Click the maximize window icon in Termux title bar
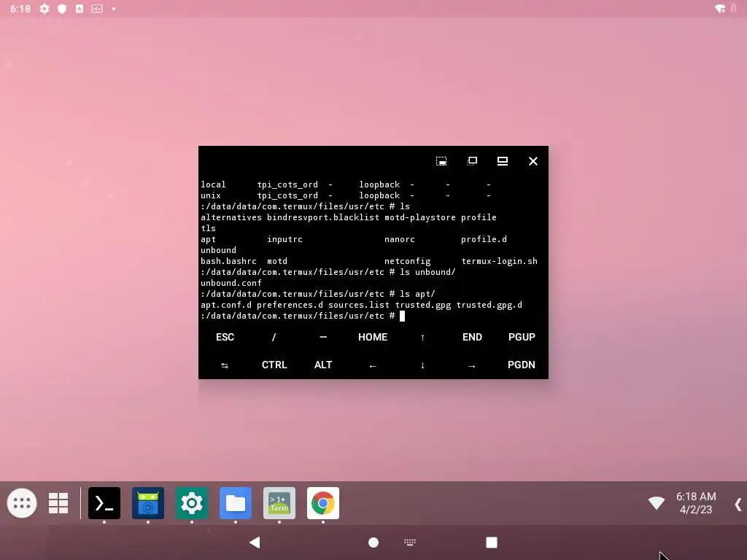747x560 pixels. click(x=502, y=161)
